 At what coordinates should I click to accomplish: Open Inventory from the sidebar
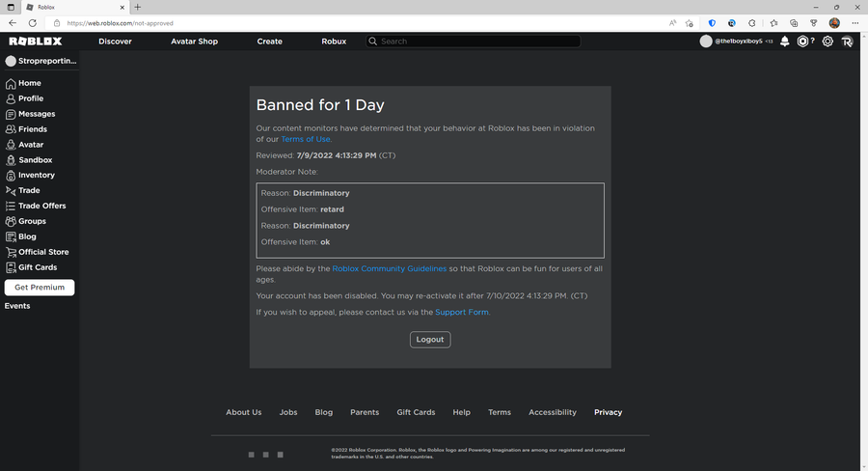click(x=30, y=175)
